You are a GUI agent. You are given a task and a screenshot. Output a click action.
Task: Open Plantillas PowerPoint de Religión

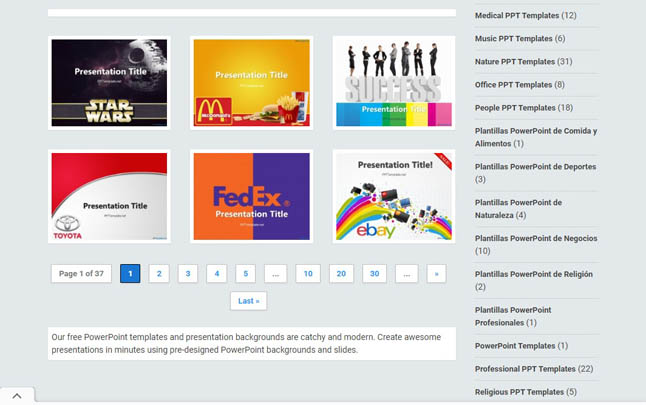534,274
